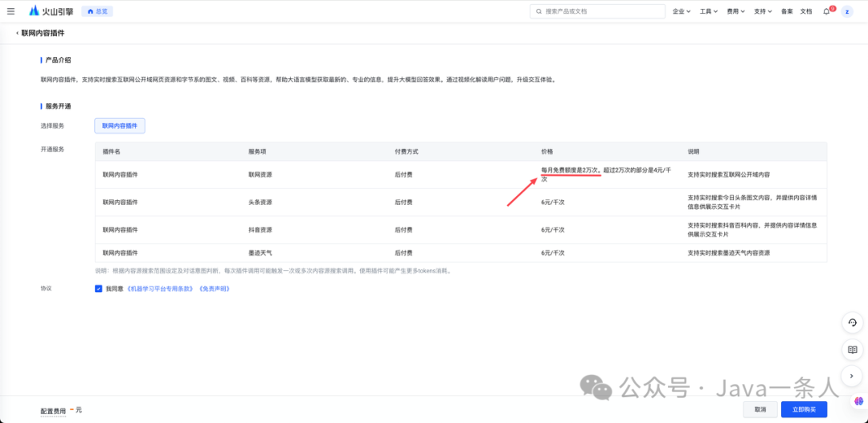
Task: Expand the 企业 dropdown menu
Action: tap(682, 11)
